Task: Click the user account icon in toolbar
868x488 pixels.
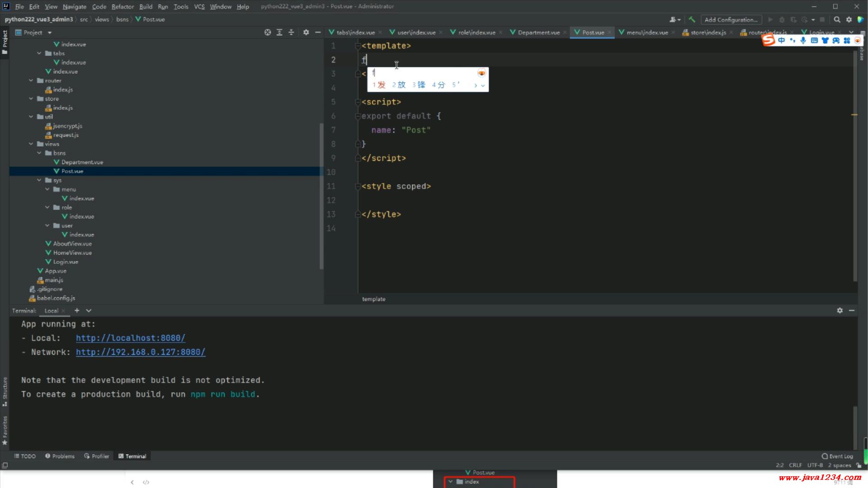Action: pos(675,19)
